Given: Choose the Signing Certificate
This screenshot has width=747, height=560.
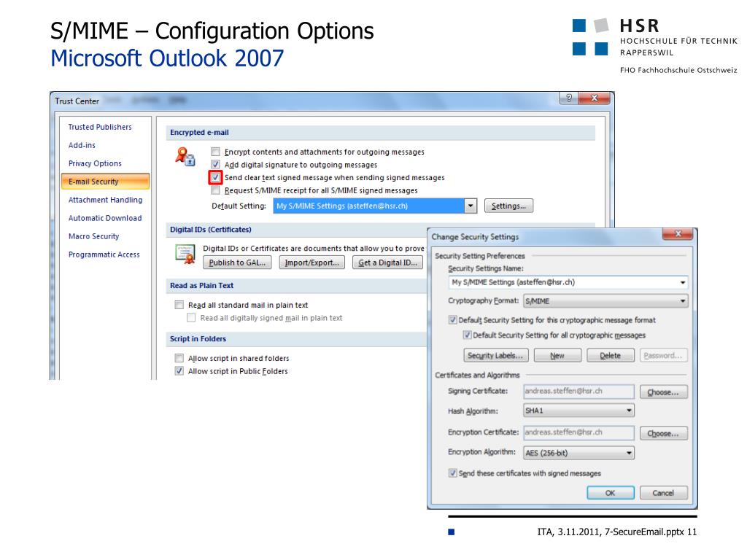Looking at the screenshot, I should point(663,392).
